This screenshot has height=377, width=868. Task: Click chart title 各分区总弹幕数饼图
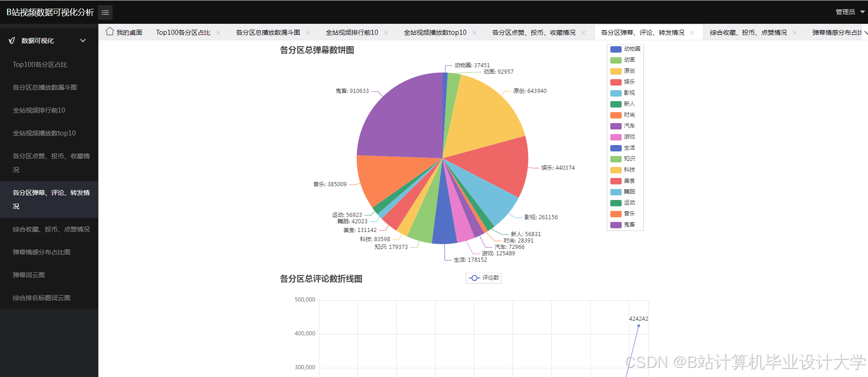pos(317,50)
